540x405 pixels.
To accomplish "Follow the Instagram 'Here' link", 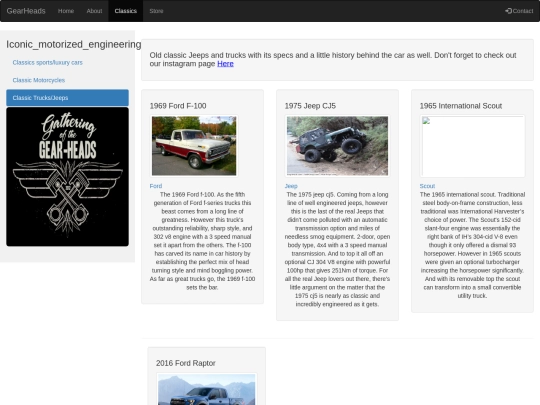I will (x=225, y=64).
